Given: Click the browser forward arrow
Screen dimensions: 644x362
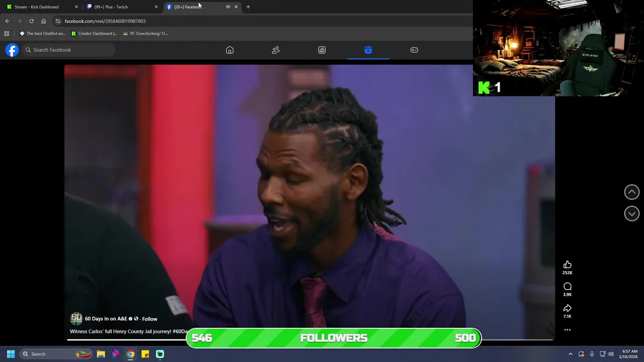Looking at the screenshot, I should [19, 21].
